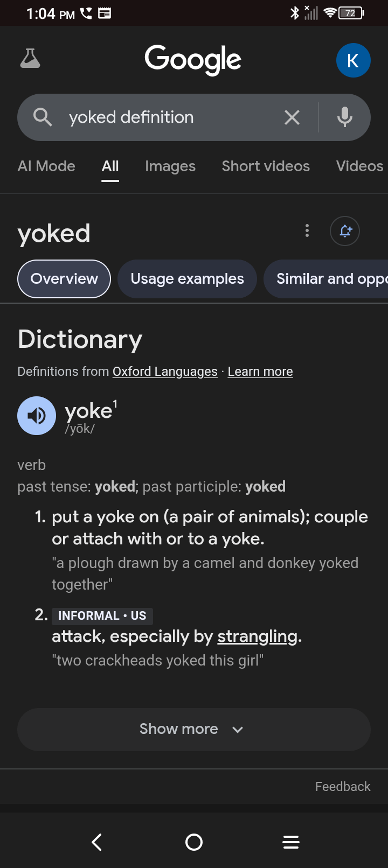Image resolution: width=388 pixels, height=868 pixels.
Task: Open three-dot options next to yoked
Action: click(x=307, y=231)
